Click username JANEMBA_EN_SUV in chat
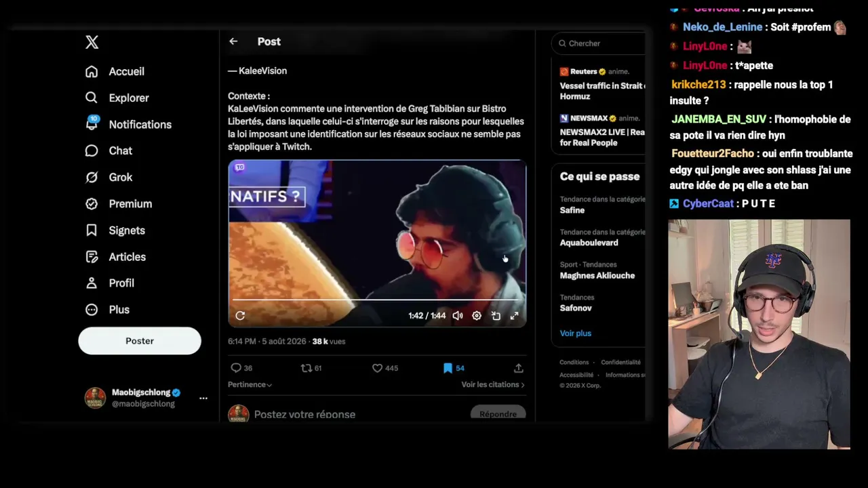This screenshot has width=868, height=488. point(719,119)
